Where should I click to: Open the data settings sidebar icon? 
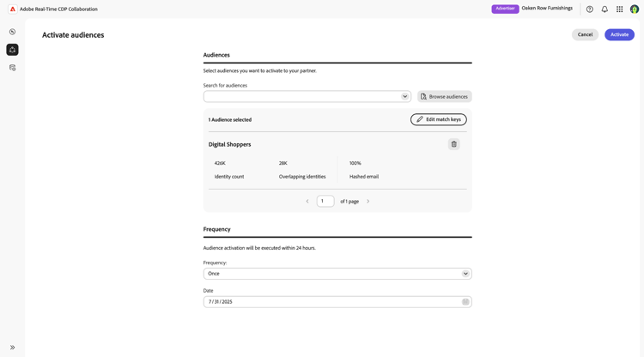[12, 68]
